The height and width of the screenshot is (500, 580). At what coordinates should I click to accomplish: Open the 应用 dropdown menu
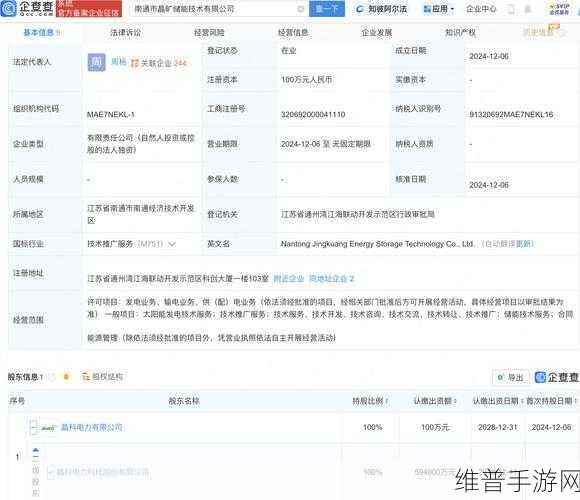[x=439, y=9]
